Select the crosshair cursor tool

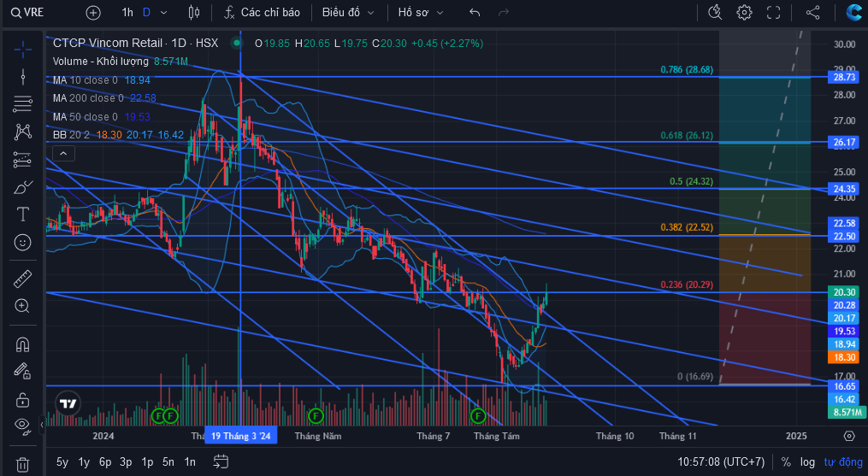[x=23, y=50]
